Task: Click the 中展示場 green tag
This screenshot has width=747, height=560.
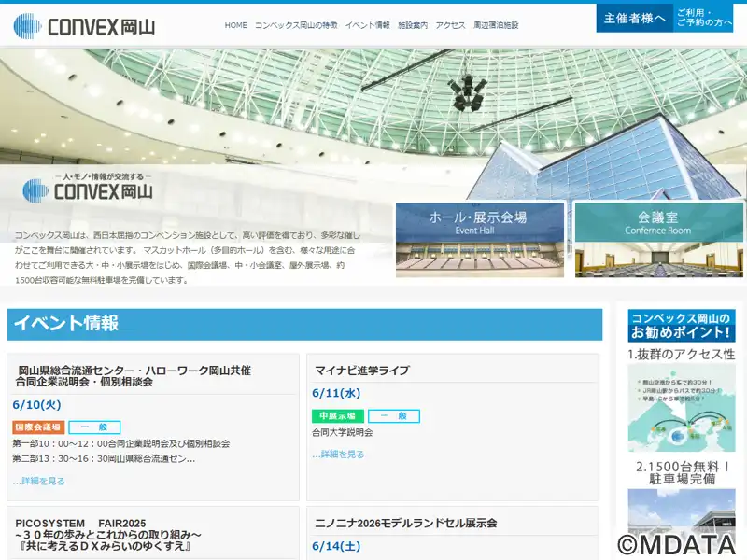Action: click(x=338, y=416)
